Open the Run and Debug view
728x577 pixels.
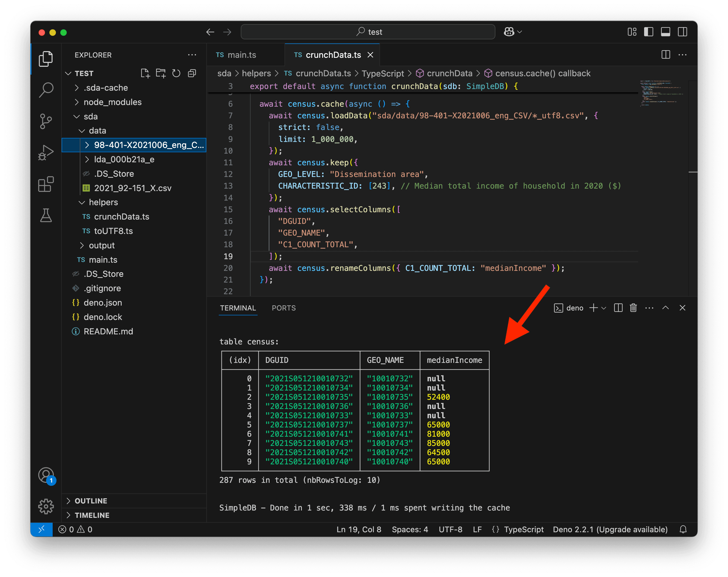[46, 152]
